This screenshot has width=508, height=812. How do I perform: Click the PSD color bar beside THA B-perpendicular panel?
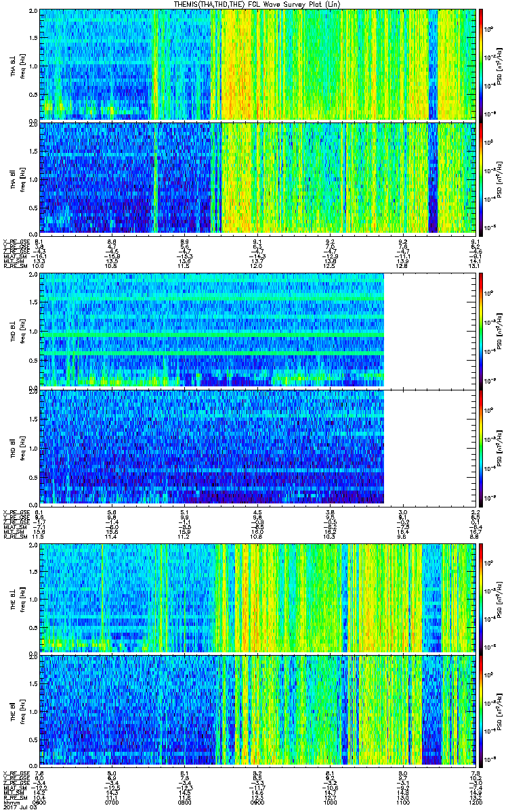pos(481,64)
